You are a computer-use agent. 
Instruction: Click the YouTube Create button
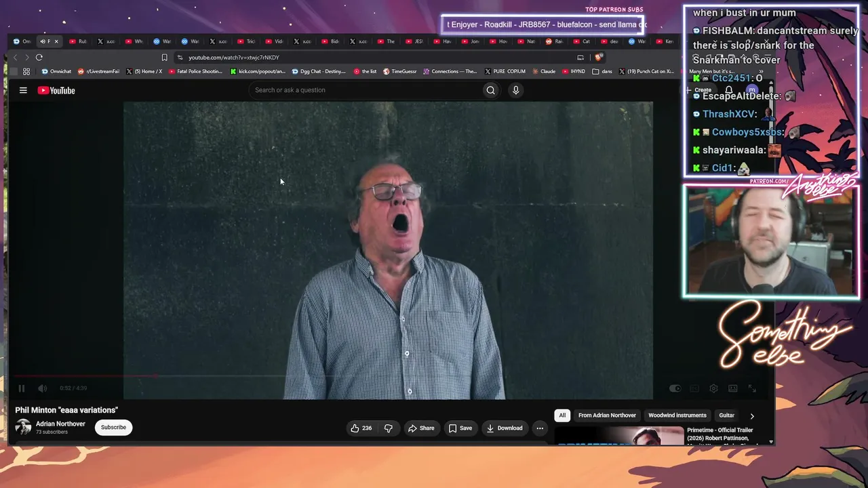(x=700, y=90)
